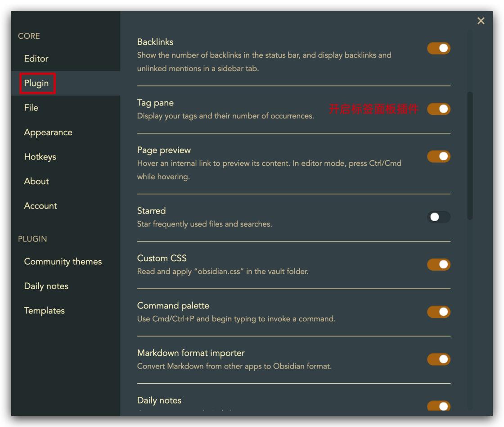The height and width of the screenshot is (427, 504).
Task: Open Templates plugin settings
Action: [66, 310]
